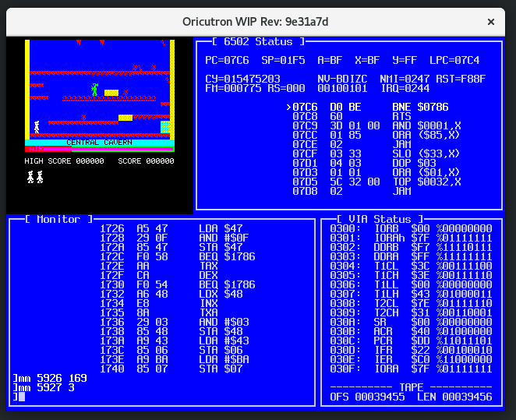Click the LDX $48 line at 1732
The width and height of the screenshot is (516, 420).
[171, 294]
